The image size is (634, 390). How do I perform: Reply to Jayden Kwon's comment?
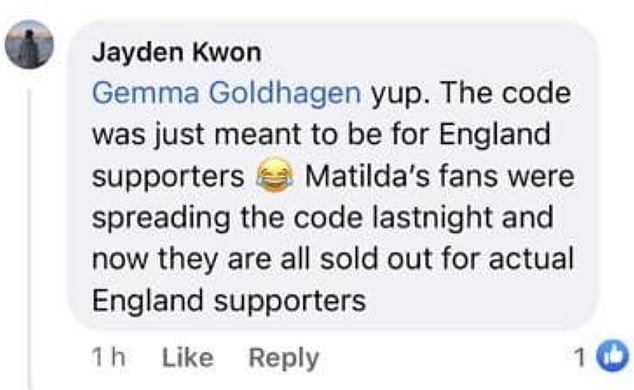point(284,358)
